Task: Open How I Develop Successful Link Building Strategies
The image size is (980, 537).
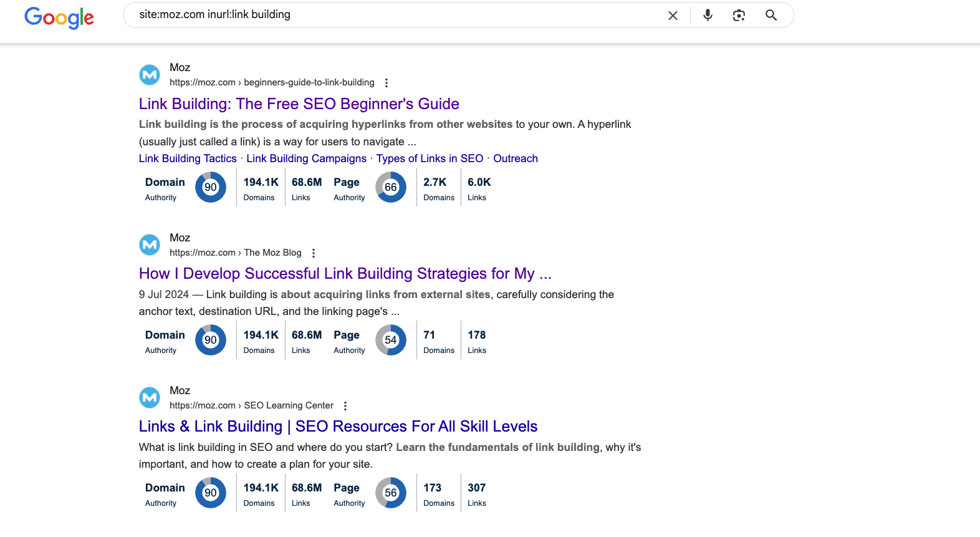Action: click(x=345, y=274)
